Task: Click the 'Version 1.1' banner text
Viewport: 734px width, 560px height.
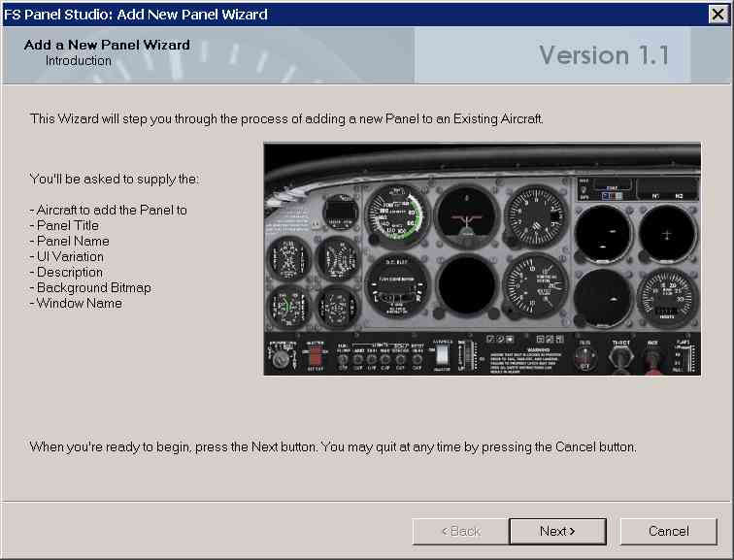Action: click(x=604, y=55)
